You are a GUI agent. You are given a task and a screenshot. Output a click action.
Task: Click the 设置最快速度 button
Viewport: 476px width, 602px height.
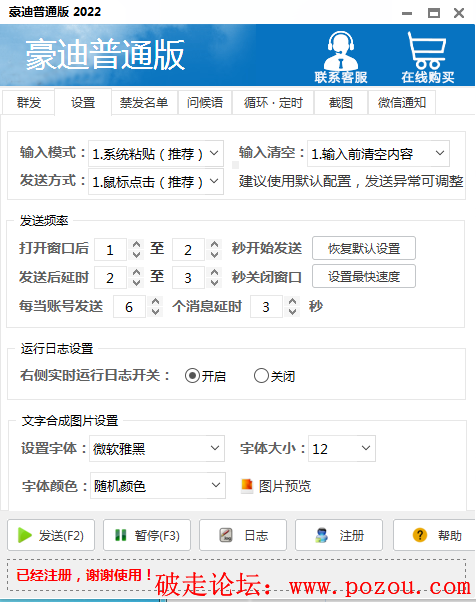tap(364, 276)
